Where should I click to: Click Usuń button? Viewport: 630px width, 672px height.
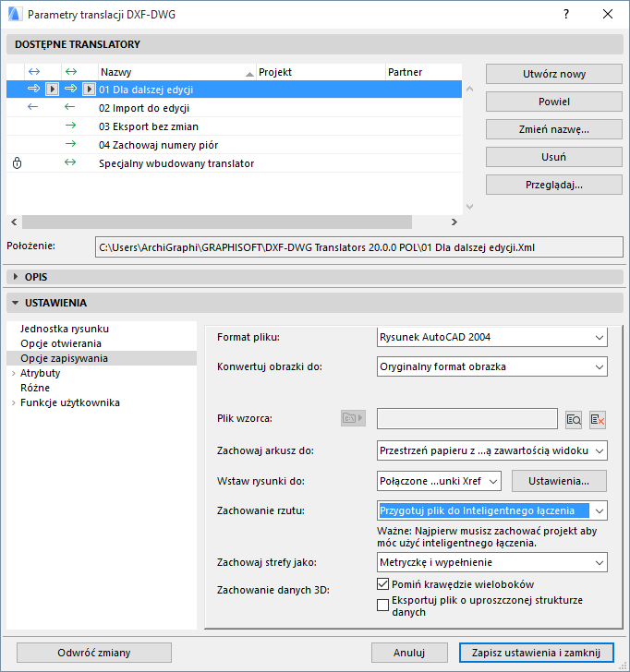[x=553, y=157]
